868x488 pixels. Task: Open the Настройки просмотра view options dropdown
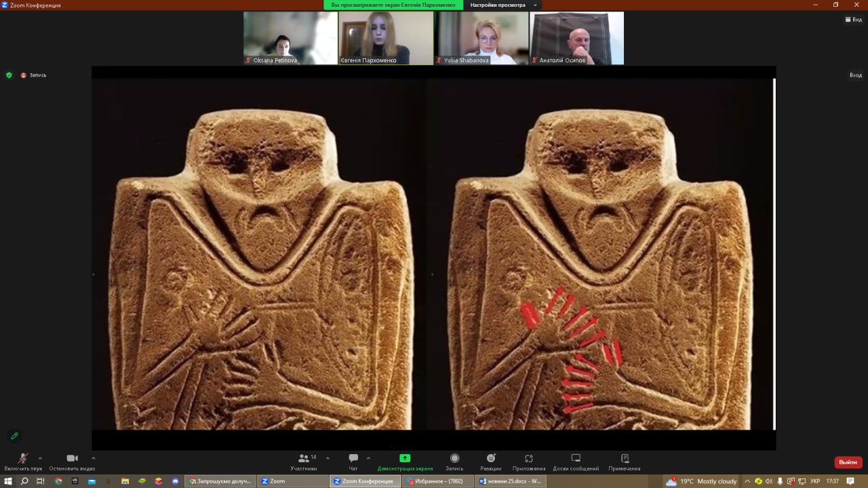[x=504, y=5]
